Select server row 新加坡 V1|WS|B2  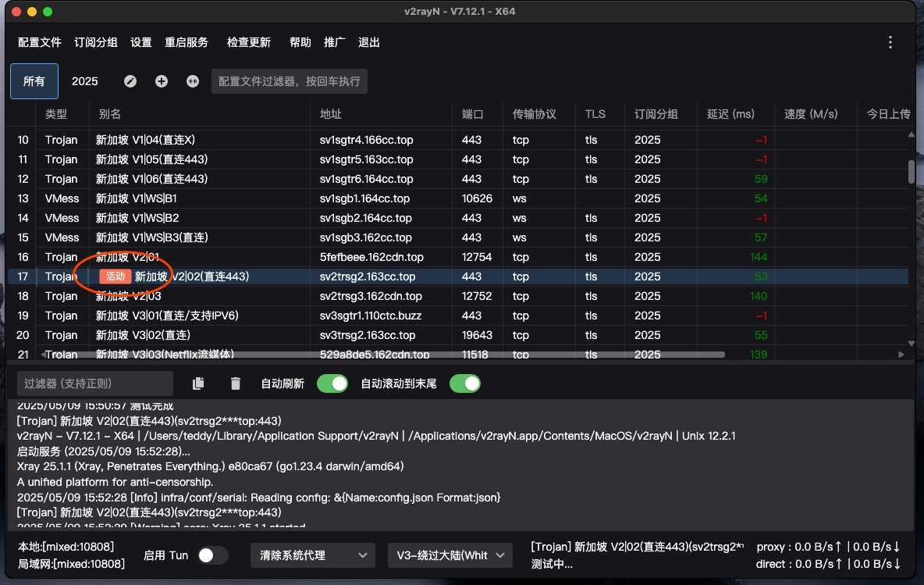pyautogui.click(x=457, y=218)
